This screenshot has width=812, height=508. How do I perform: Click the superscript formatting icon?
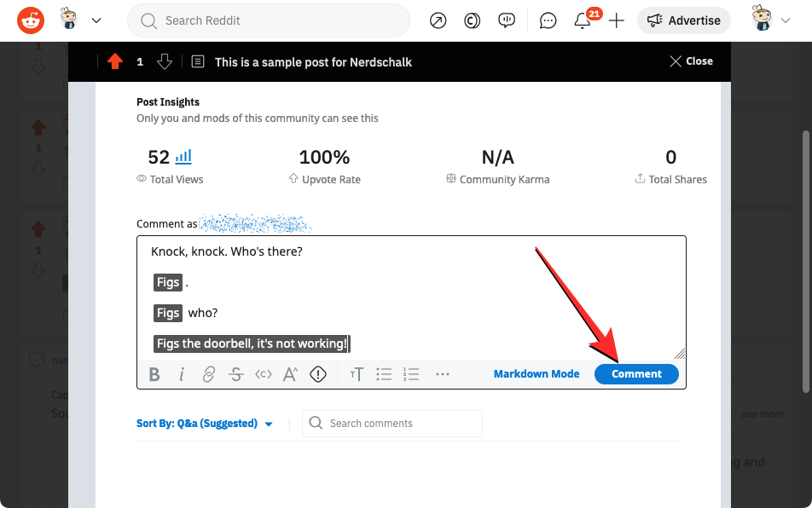291,374
